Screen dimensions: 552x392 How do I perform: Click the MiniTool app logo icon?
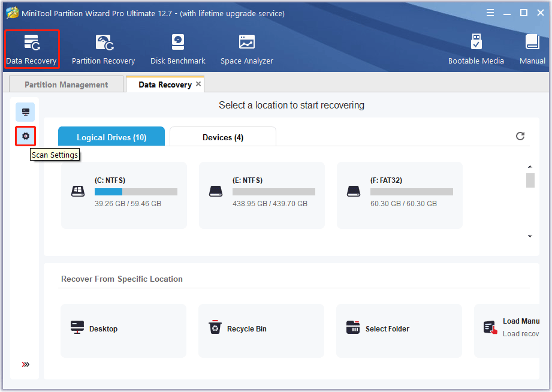pos(13,13)
